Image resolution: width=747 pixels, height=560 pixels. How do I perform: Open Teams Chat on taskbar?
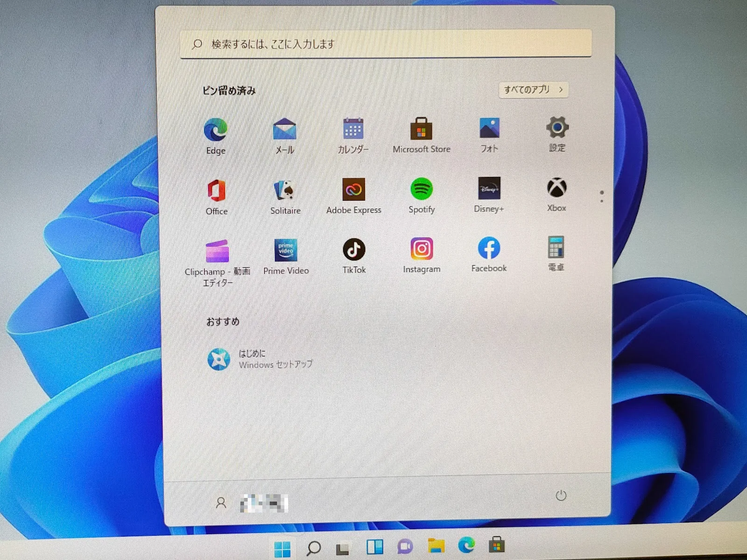[405, 546]
